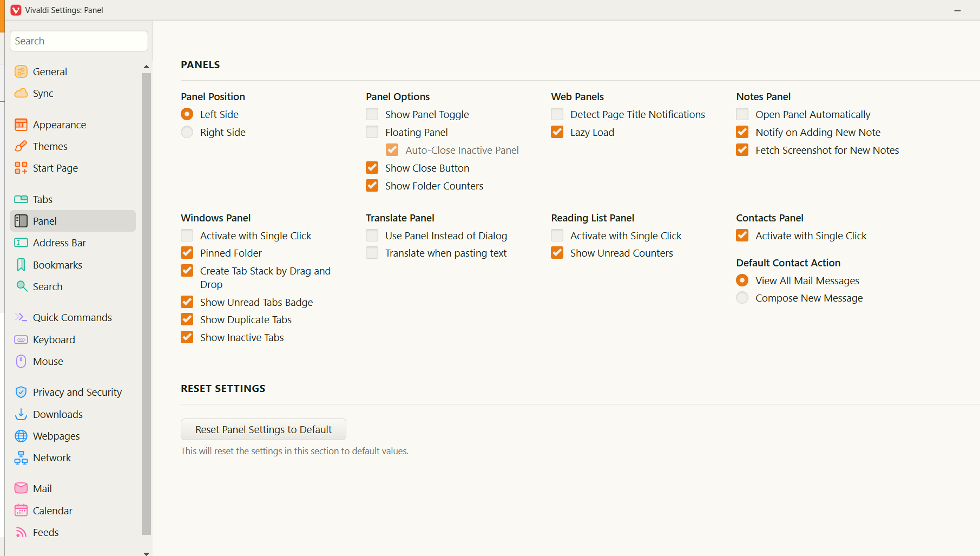Select Right Side panel position
The height and width of the screenshot is (556, 980).
tap(187, 132)
